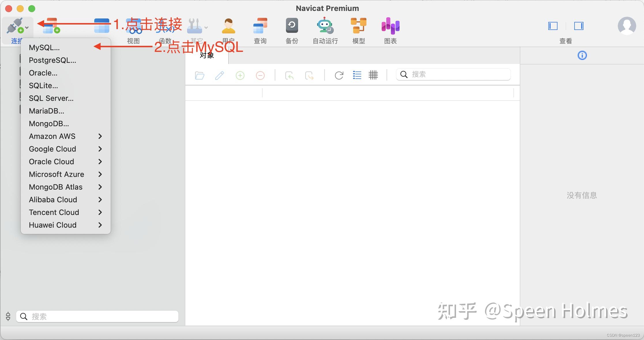Select the pencil edit icon in object toolbar

pos(219,75)
